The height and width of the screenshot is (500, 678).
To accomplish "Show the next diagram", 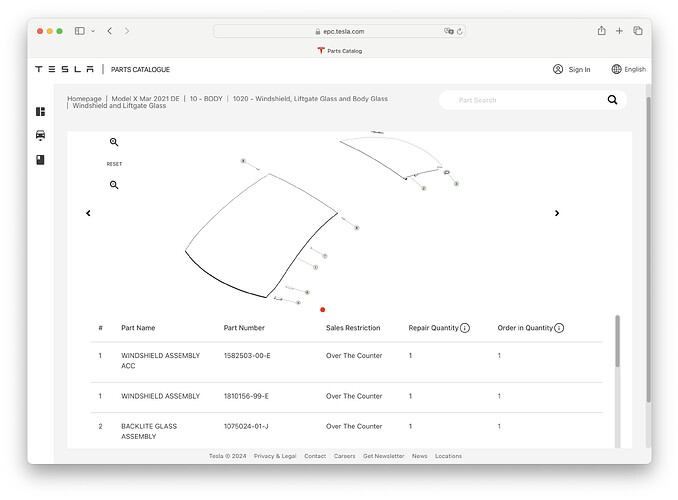I will pyautogui.click(x=557, y=213).
